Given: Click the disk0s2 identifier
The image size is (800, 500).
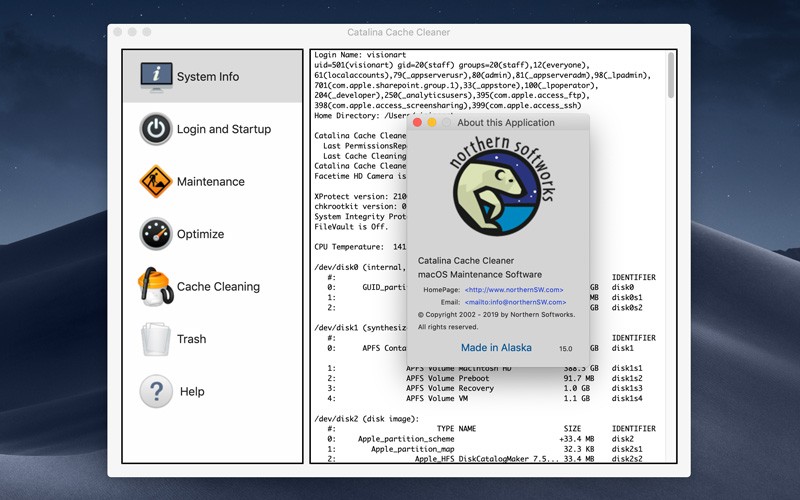Looking at the screenshot, I should point(627,308).
